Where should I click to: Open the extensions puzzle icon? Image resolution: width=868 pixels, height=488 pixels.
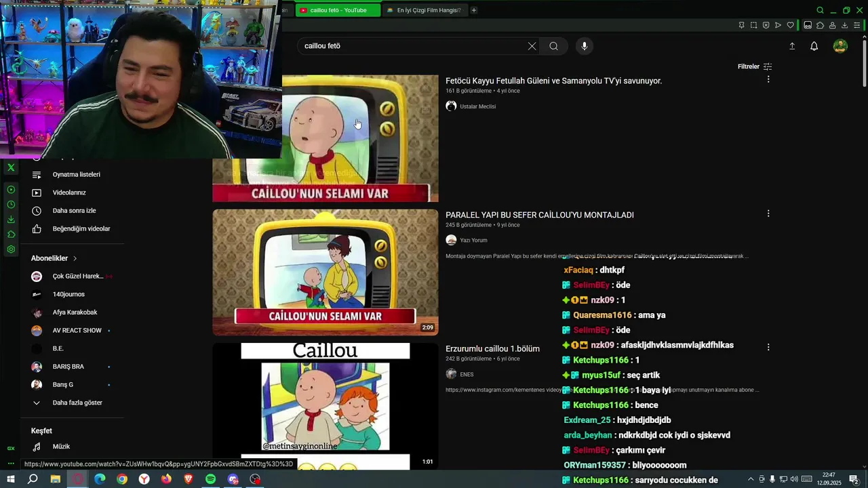click(820, 25)
